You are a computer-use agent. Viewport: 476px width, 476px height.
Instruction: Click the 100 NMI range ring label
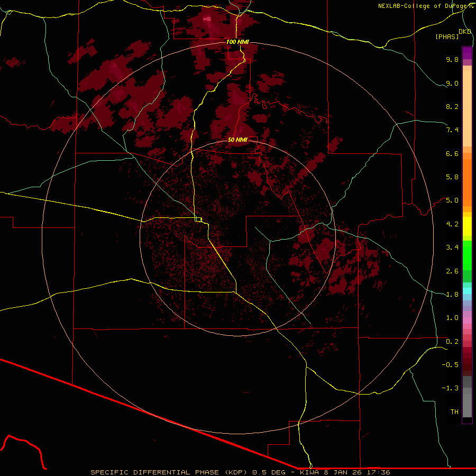tap(237, 42)
